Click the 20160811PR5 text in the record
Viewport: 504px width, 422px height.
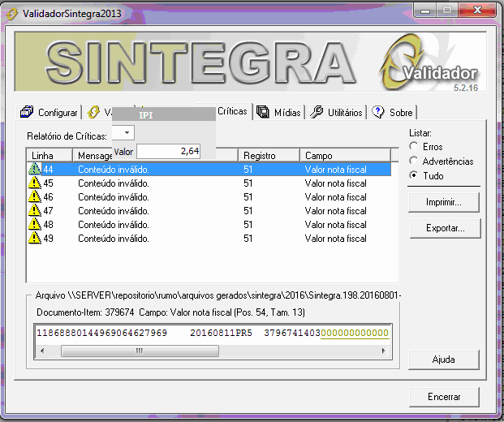tap(221, 333)
